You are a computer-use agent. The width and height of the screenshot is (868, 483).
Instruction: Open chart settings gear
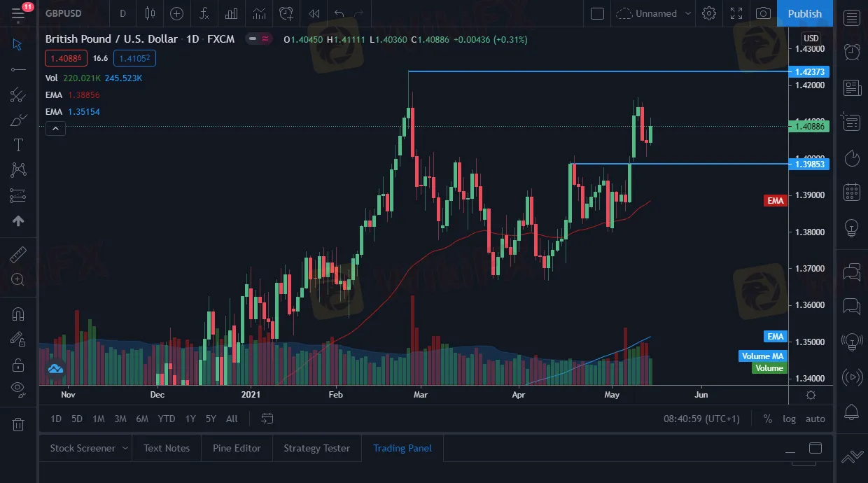[709, 13]
